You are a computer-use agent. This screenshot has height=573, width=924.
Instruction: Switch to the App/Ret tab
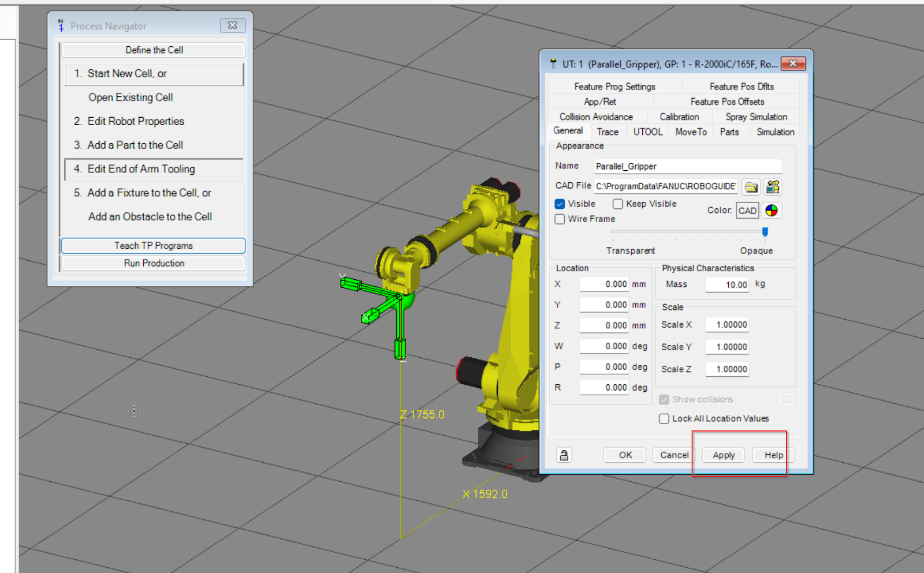click(x=600, y=102)
